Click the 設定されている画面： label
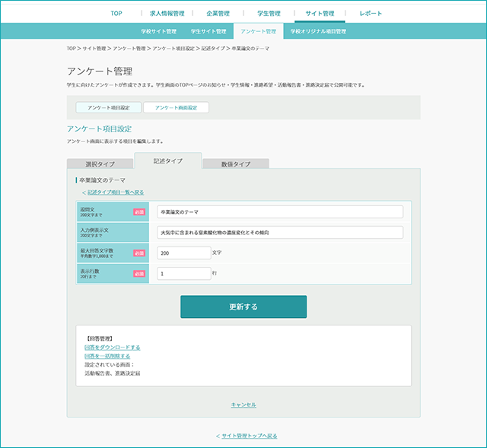 (110, 365)
